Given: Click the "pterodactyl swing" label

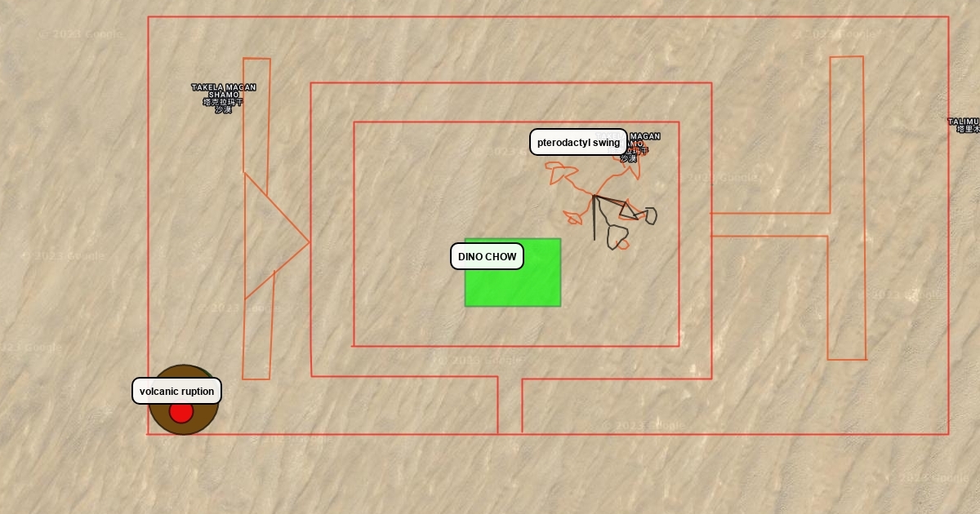Looking at the screenshot, I should (x=578, y=142).
